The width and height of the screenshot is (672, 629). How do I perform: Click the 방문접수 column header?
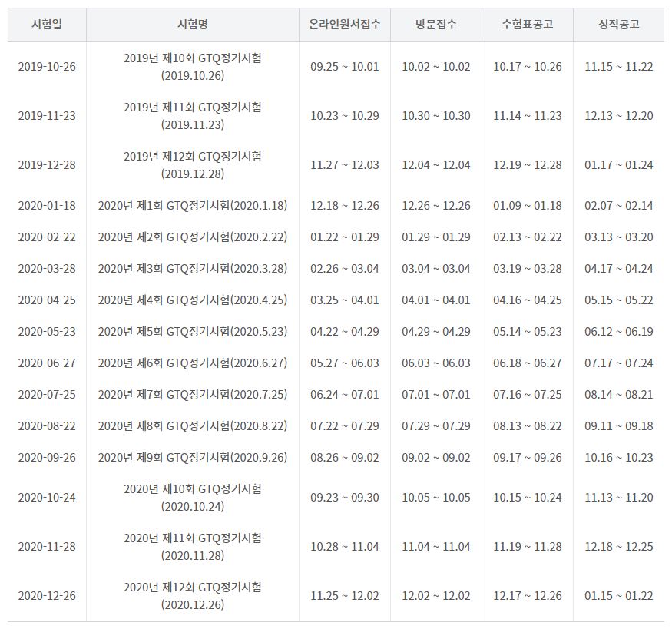436,24
